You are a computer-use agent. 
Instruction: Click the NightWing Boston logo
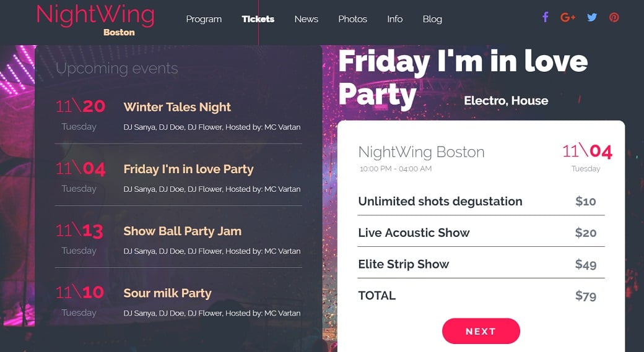95,20
